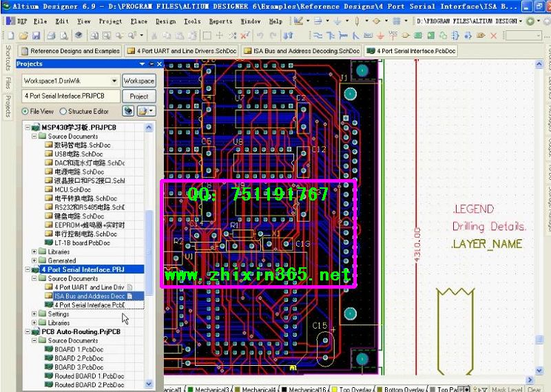Click the Zoom area icon

107,36
